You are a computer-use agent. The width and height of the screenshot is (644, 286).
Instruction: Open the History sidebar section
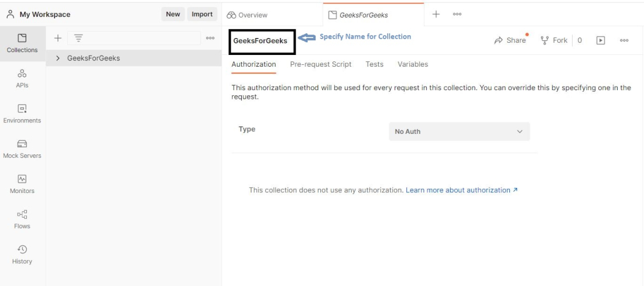[22, 255]
